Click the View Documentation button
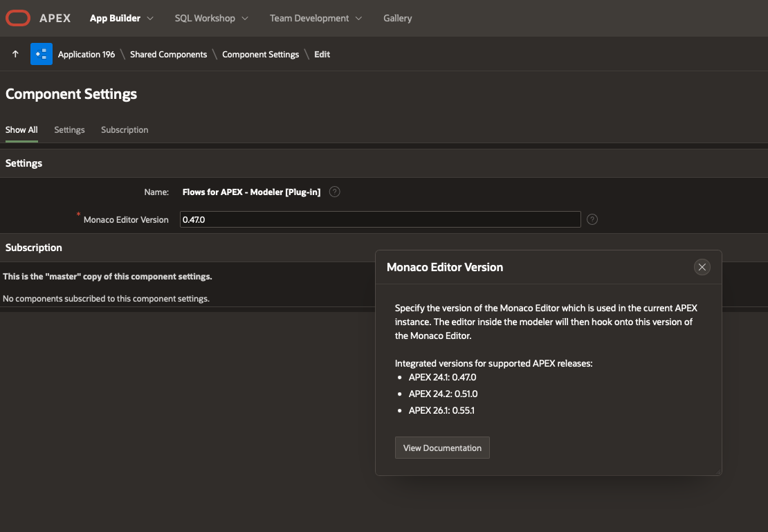The height and width of the screenshot is (532, 768). [x=442, y=448]
